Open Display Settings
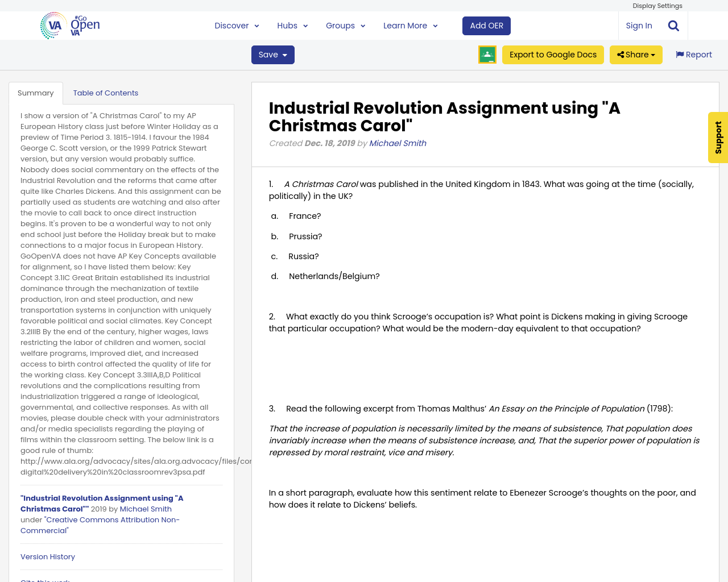The image size is (728, 582). pyautogui.click(x=657, y=5)
